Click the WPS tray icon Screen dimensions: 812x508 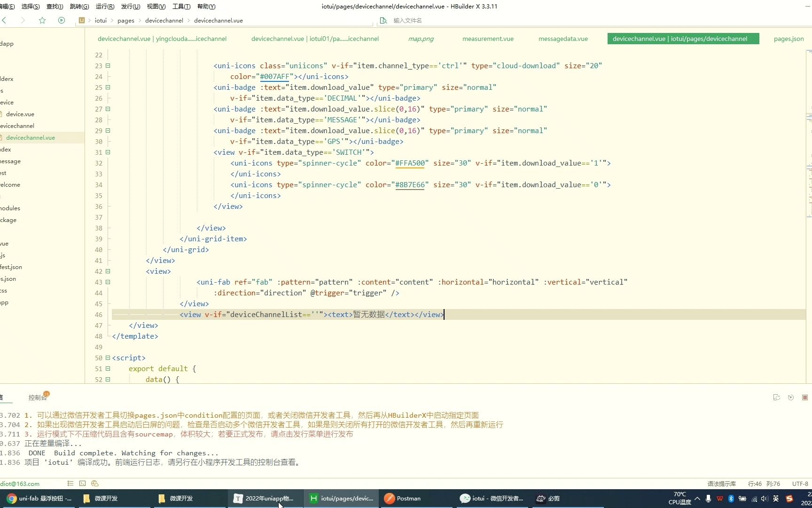point(720,499)
